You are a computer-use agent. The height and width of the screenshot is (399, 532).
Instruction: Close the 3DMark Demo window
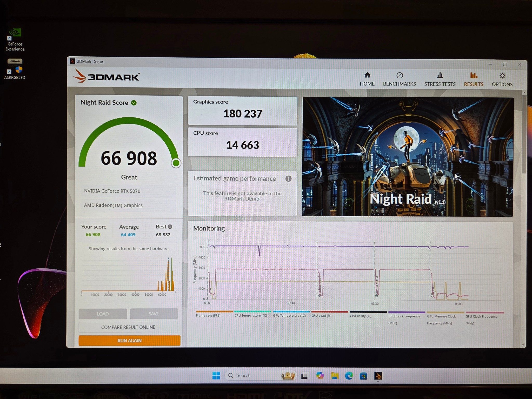tap(520, 65)
